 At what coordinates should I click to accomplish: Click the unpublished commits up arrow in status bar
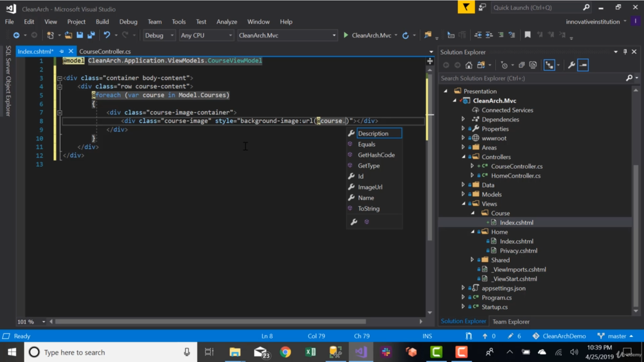tap(485, 336)
